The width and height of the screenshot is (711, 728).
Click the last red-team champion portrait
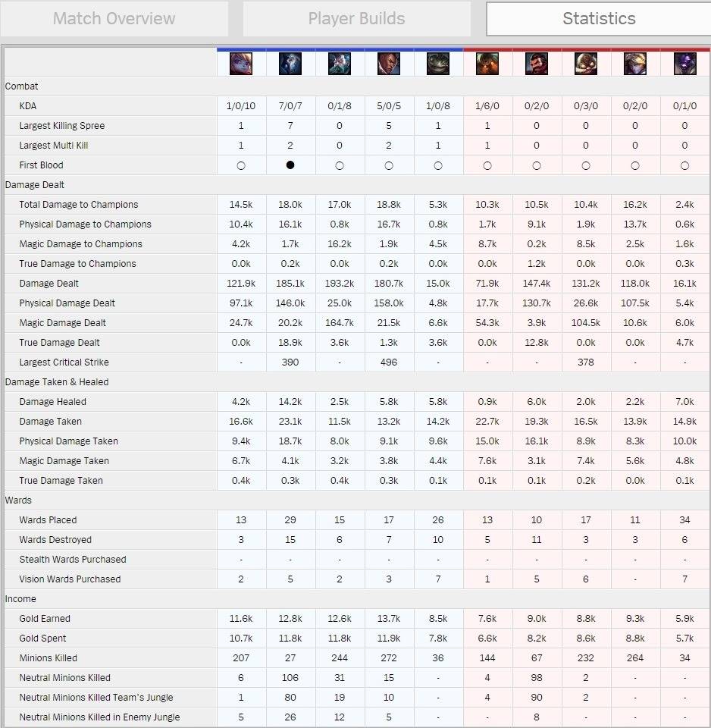coord(684,64)
